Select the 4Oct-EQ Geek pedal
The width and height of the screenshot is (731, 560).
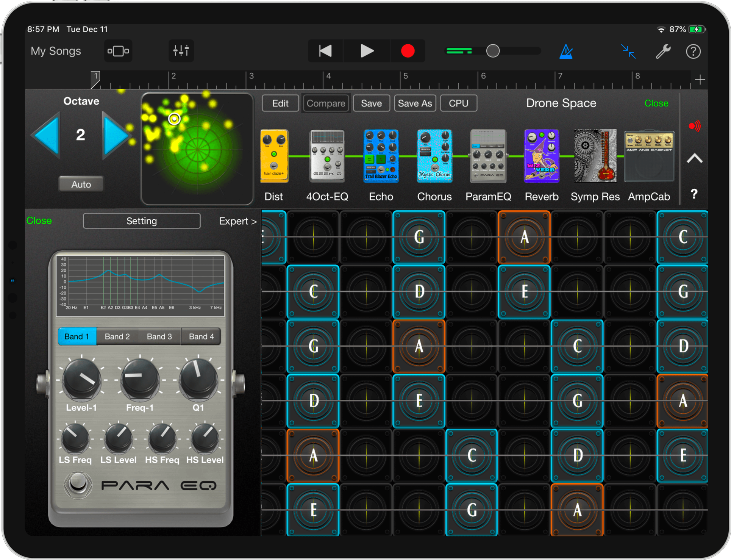[327, 156]
